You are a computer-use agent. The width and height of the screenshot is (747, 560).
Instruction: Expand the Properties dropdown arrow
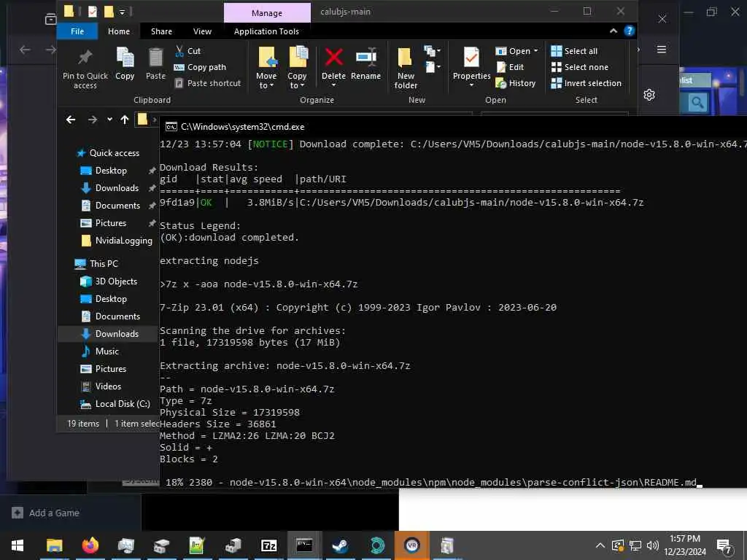[x=471, y=85]
